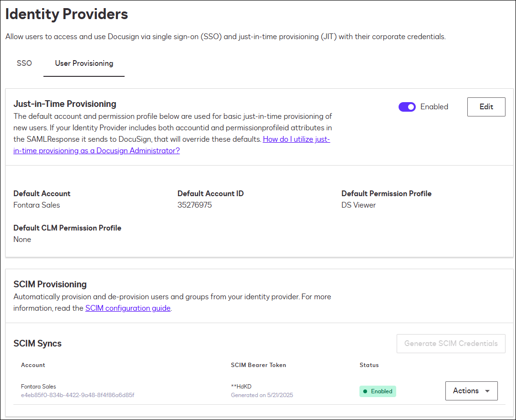Disable Just-in-Time Provisioning toggle
The image size is (516, 420).
407,106
